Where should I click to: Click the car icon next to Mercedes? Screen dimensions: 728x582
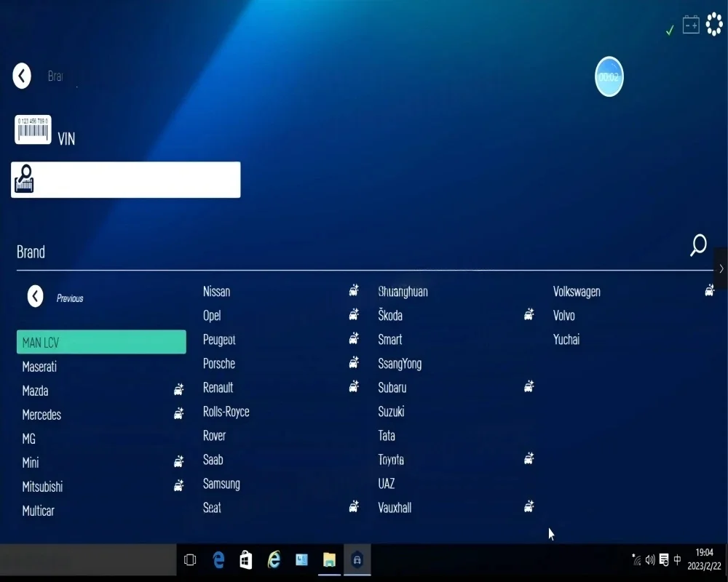(x=179, y=412)
